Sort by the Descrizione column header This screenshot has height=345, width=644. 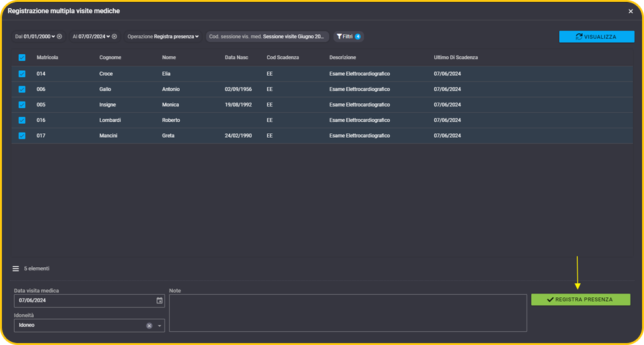pyautogui.click(x=342, y=57)
